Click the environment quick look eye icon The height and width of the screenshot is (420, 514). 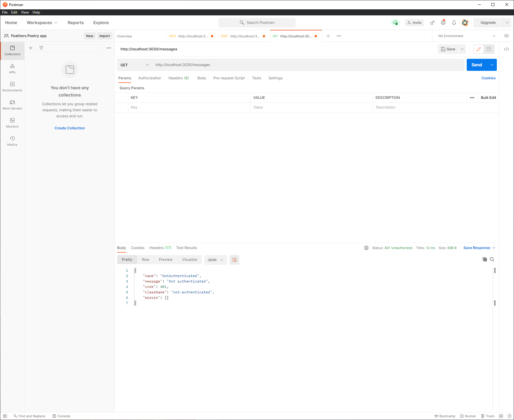click(x=506, y=36)
